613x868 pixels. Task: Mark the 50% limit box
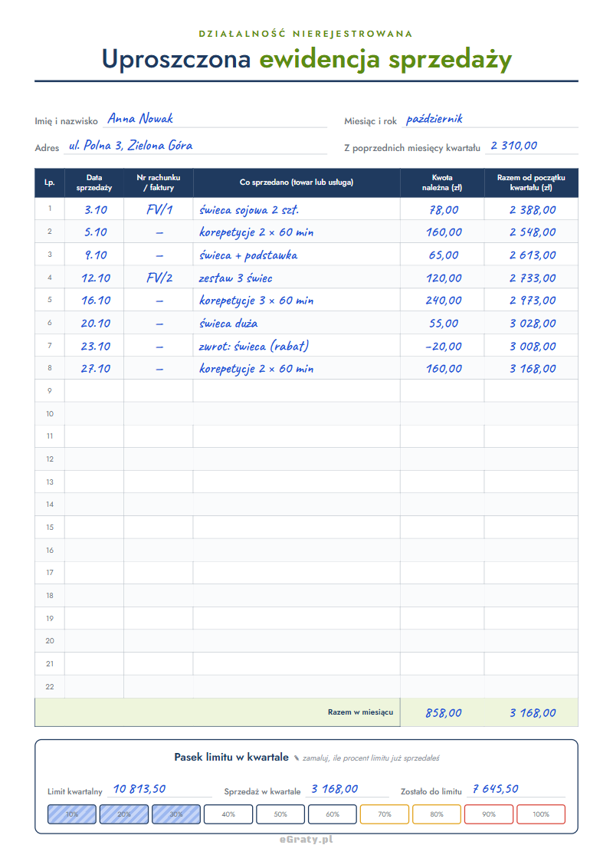280,814
